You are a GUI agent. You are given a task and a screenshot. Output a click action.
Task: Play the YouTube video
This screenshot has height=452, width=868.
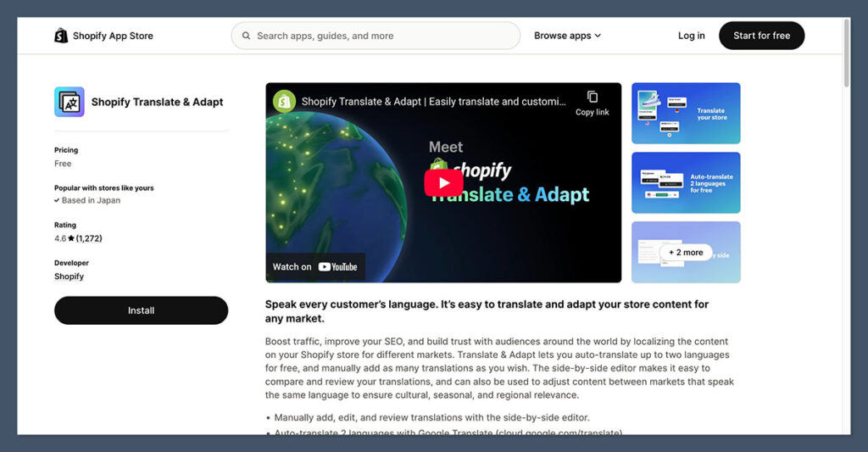click(443, 183)
